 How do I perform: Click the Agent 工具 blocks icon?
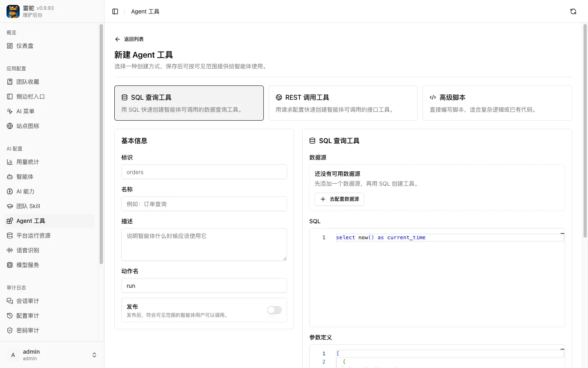pyautogui.click(x=10, y=221)
